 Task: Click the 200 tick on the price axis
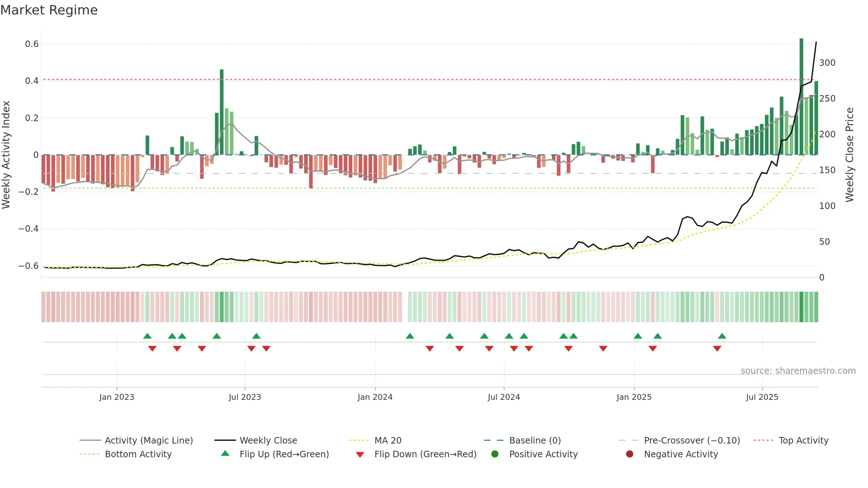(x=827, y=134)
